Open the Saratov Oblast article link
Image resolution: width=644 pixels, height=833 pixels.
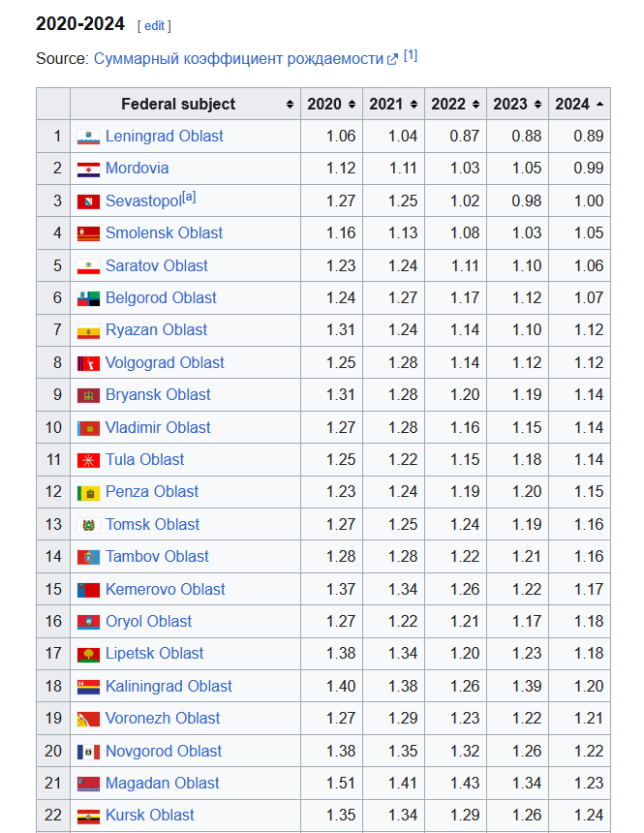click(x=157, y=265)
